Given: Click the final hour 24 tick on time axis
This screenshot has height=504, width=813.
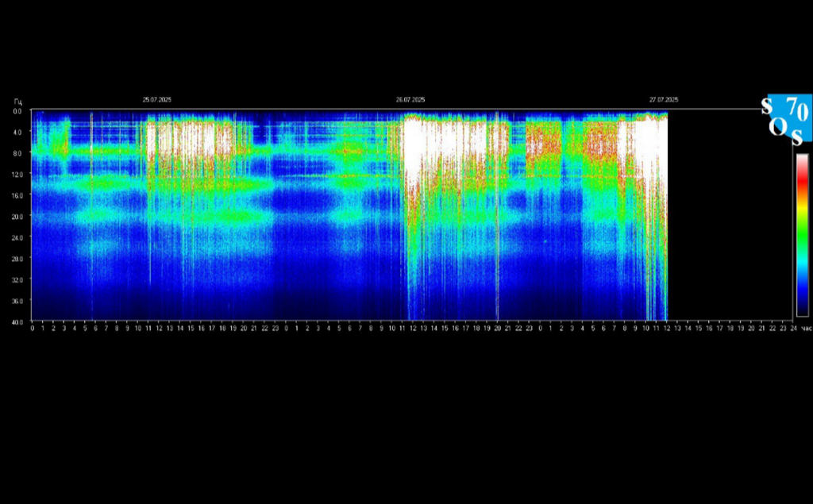Looking at the screenshot, I should coord(793,327).
